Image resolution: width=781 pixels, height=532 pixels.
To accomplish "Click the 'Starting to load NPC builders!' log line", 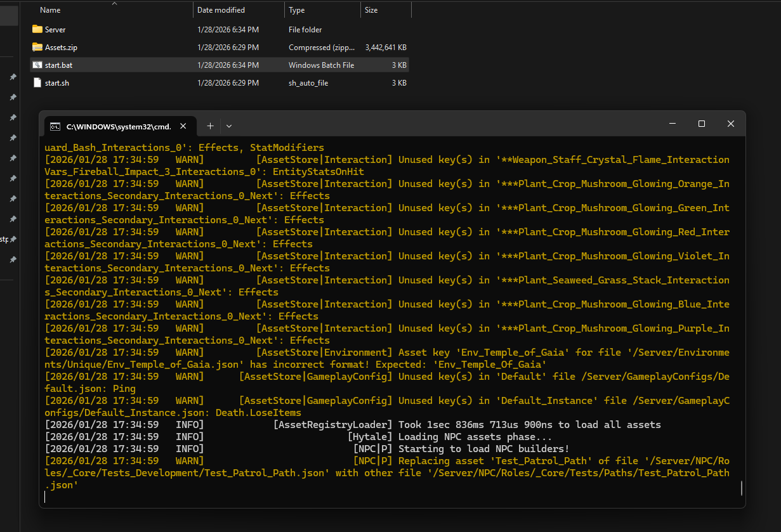I will click(x=307, y=449).
